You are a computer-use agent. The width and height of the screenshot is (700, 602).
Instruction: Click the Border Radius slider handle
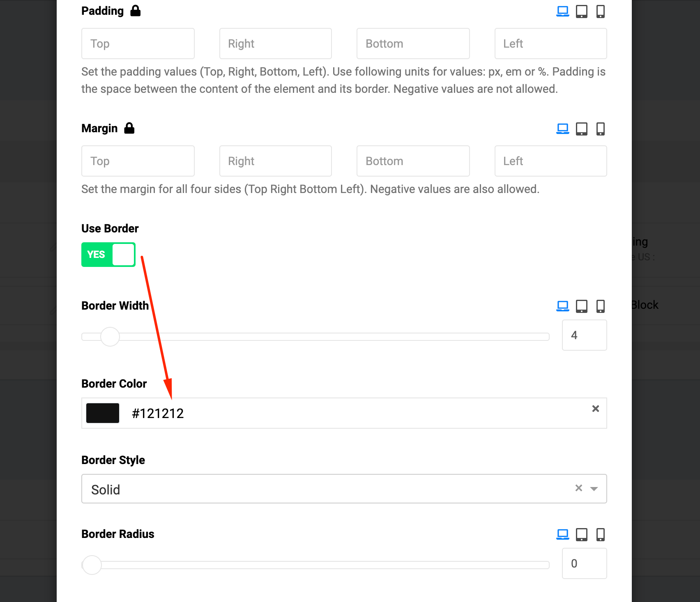(x=92, y=565)
